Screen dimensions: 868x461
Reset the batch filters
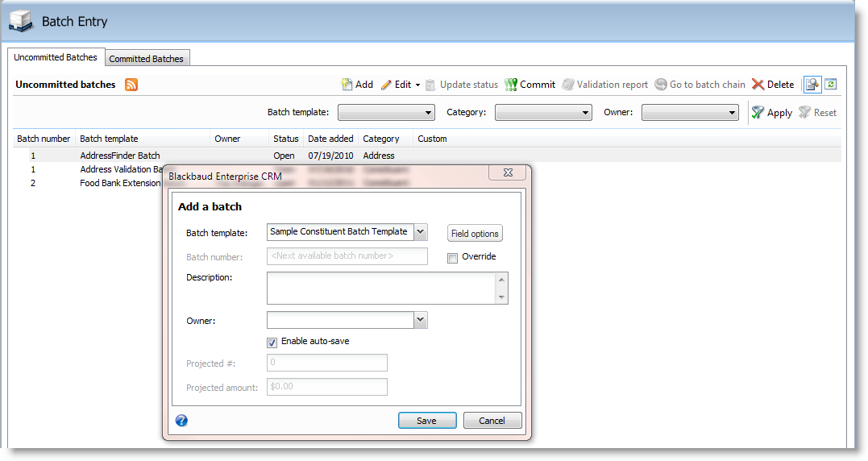pyautogui.click(x=817, y=113)
